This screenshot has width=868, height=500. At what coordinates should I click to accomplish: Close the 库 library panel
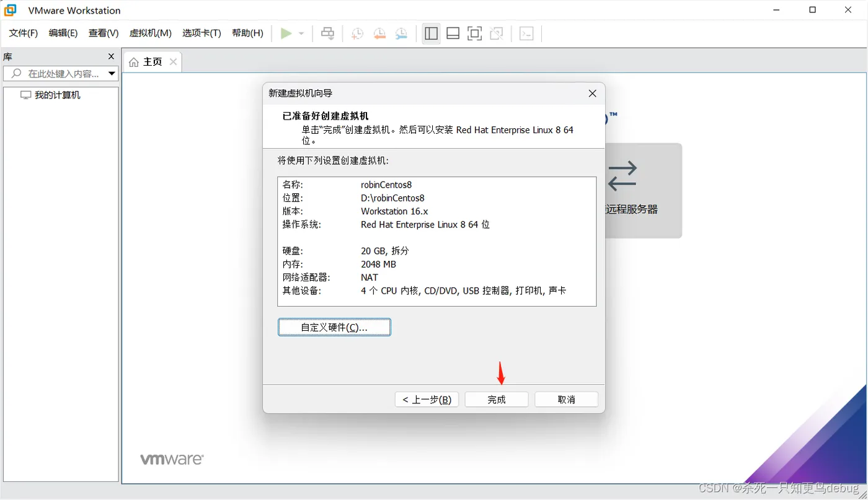112,56
